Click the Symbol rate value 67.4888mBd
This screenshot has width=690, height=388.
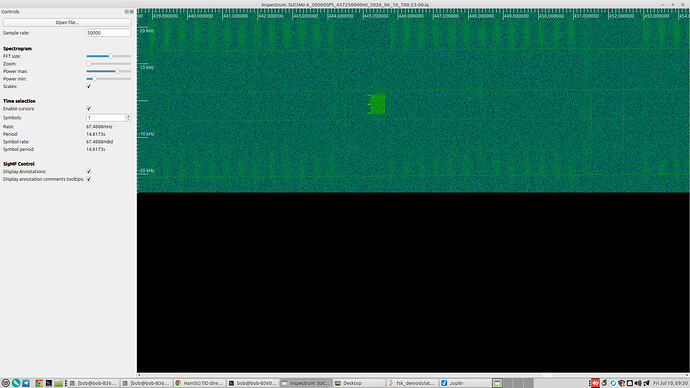pyautogui.click(x=99, y=142)
